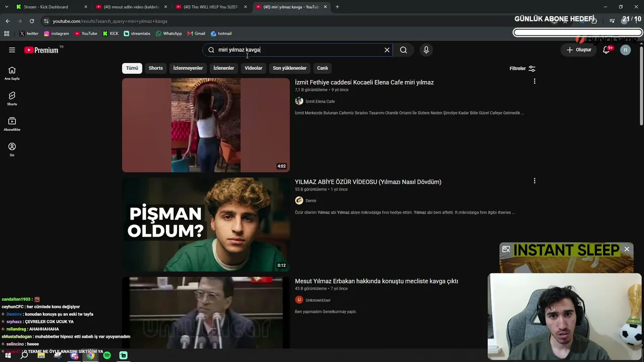
Task: Open the Siz profile page in sidebar
Action: (12, 150)
